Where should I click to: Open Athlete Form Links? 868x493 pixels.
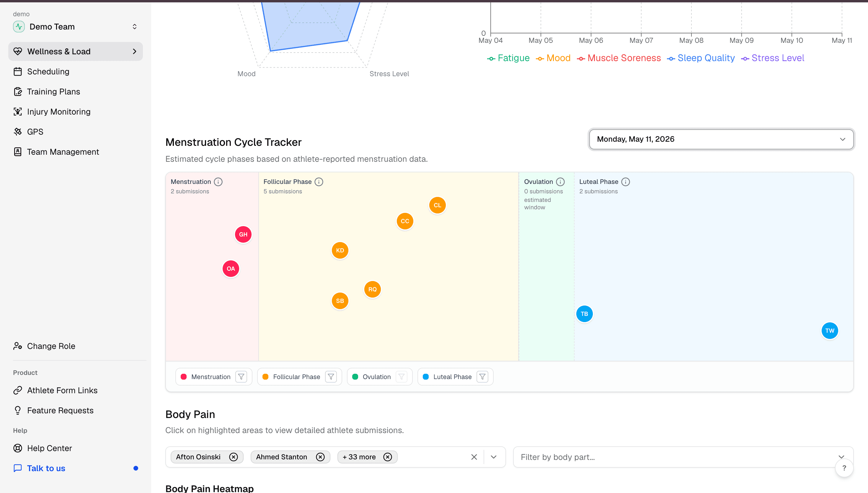pyautogui.click(x=76, y=390)
